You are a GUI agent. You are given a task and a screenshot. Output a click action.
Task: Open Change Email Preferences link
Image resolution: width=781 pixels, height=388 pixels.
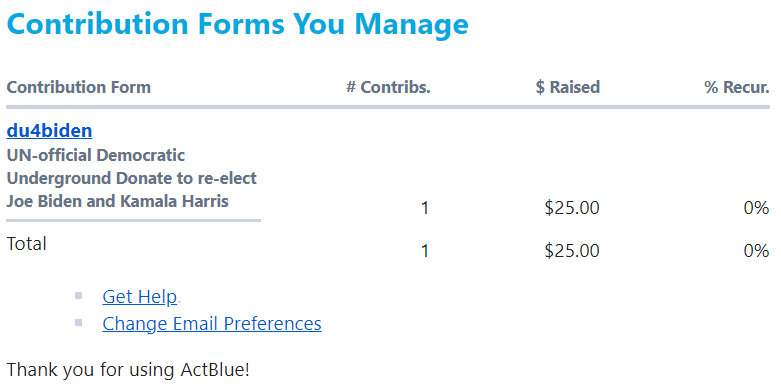coord(212,324)
